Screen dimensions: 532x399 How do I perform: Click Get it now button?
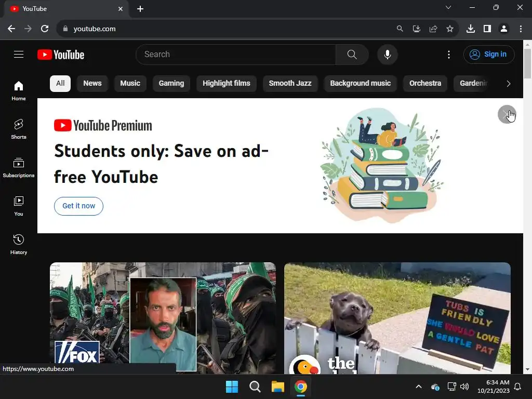[79, 206]
